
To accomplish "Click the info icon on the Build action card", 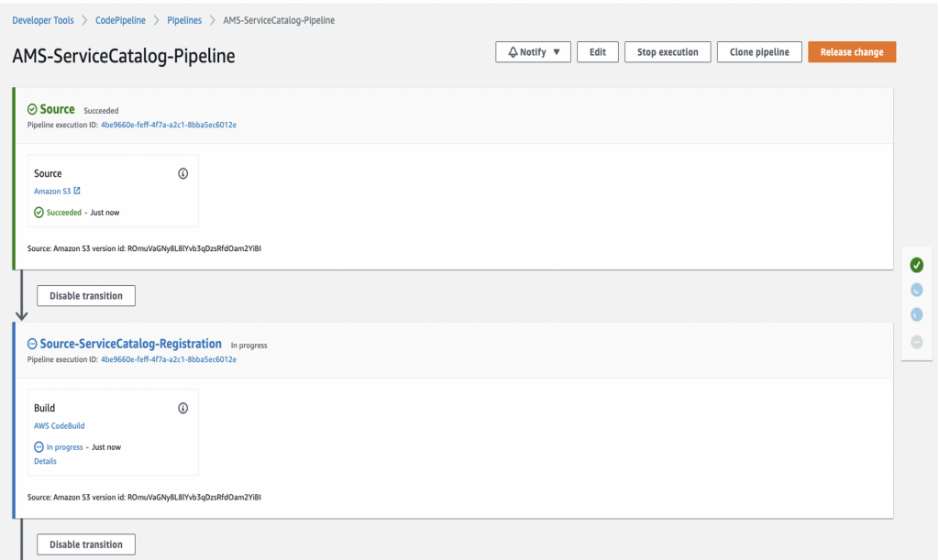I will [182, 407].
